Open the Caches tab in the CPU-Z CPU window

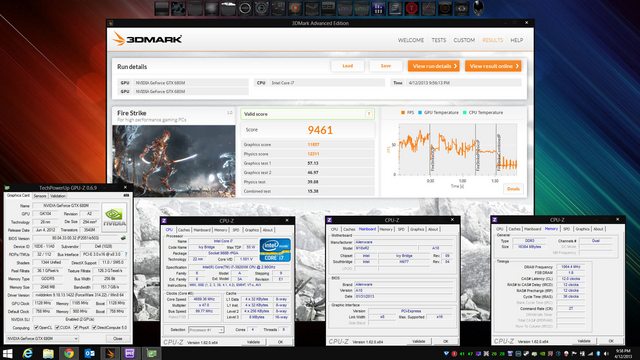(x=184, y=230)
